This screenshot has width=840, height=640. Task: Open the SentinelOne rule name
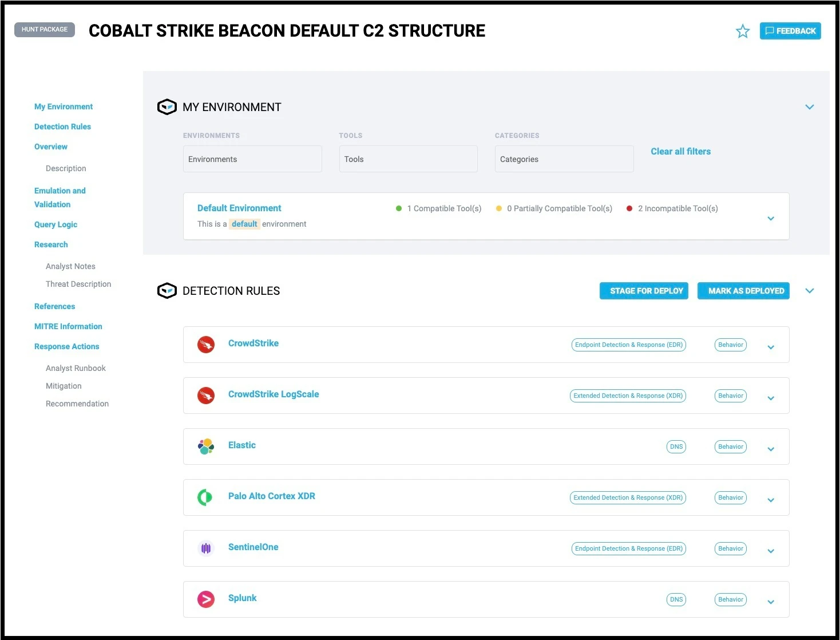(x=253, y=547)
